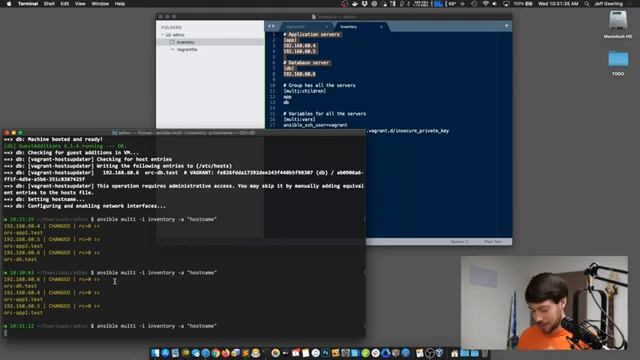Open Sublime Text from the Dock
The width and height of the screenshot is (640, 360).
(x=245, y=353)
